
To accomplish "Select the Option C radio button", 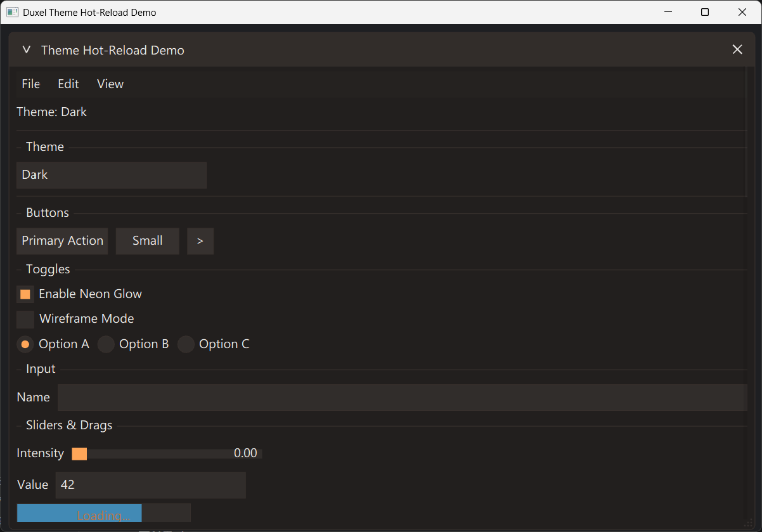I will click(186, 344).
